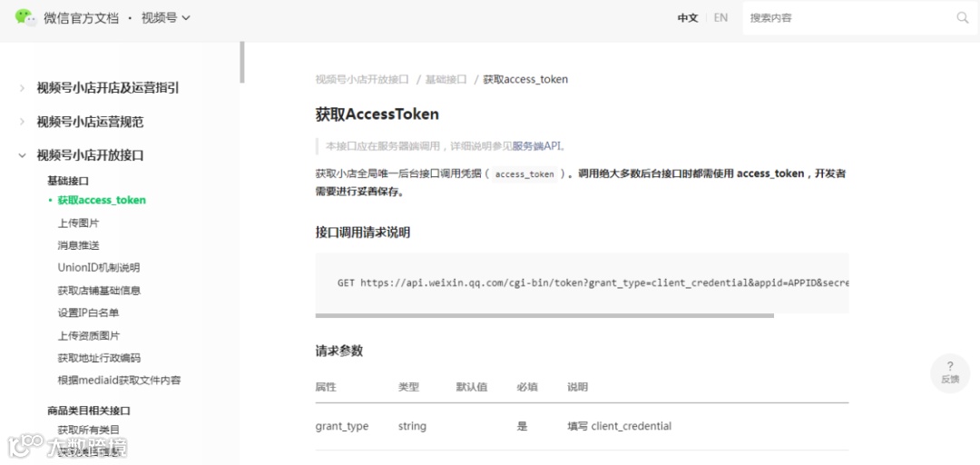Screen dimensions: 980x465
Task: Open 微信官方文档 home link
Action: click(82, 18)
